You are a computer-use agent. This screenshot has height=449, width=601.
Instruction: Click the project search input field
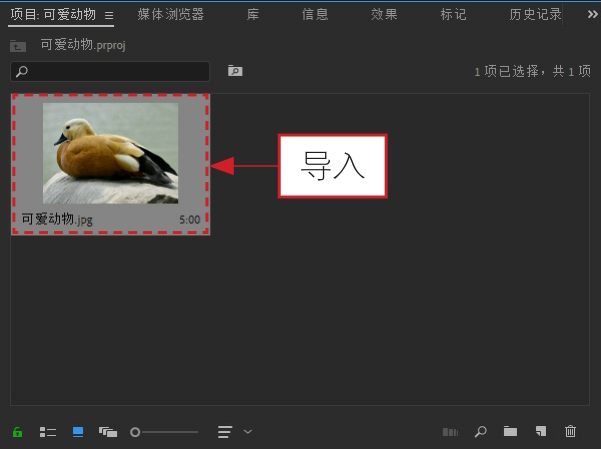pos(110,71)
